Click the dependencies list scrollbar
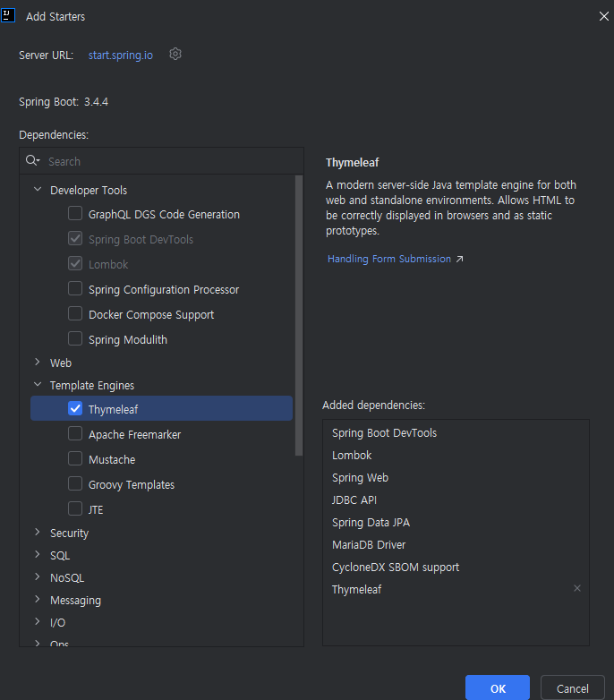Image resolution: width=614 pixels, height=700 pixels. coord(299,315)
